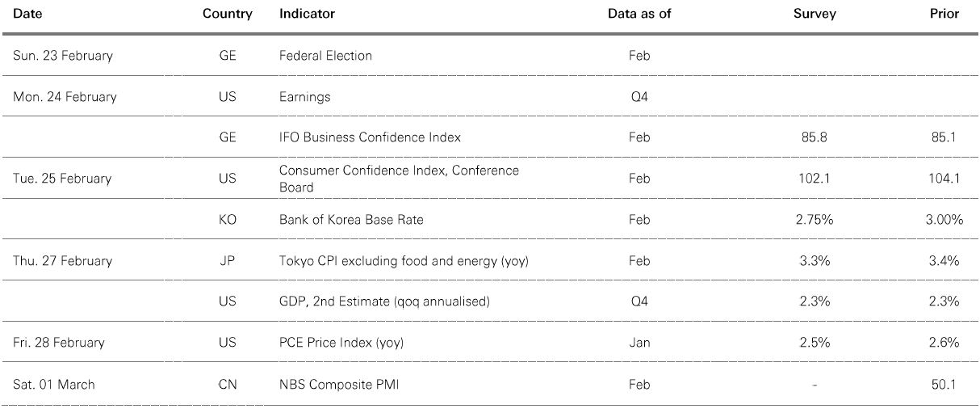Image resolution: width=980 pixels, height=413 pixels.
Task: Select the Country column header
Action: (228, 14)
